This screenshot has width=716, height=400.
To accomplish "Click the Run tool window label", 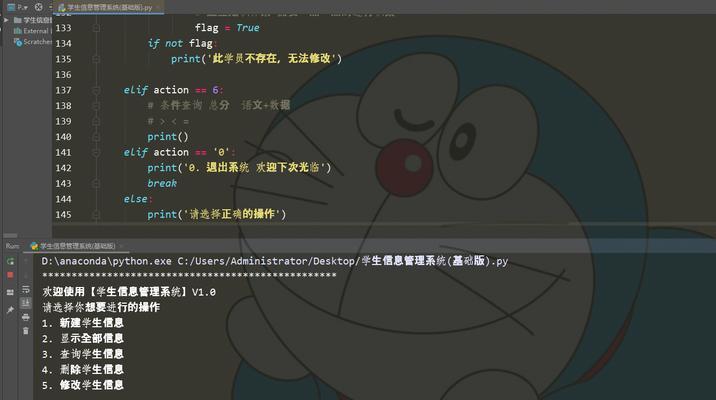I will pos(12,246).
